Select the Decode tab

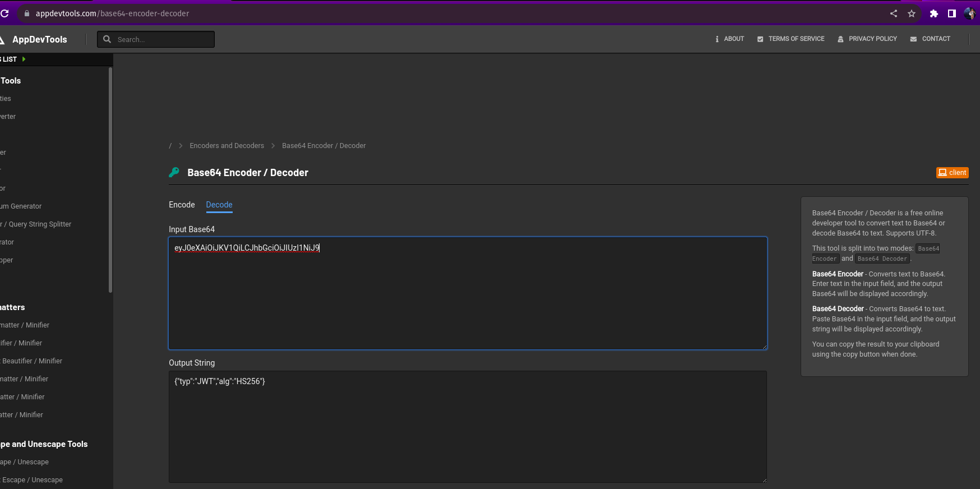click(219, 205)
